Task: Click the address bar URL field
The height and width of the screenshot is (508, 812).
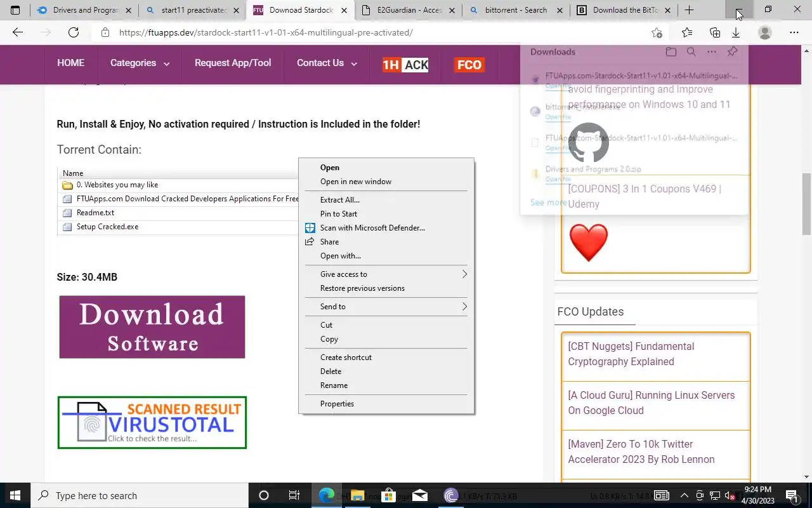Action: [x=381, y=32]
